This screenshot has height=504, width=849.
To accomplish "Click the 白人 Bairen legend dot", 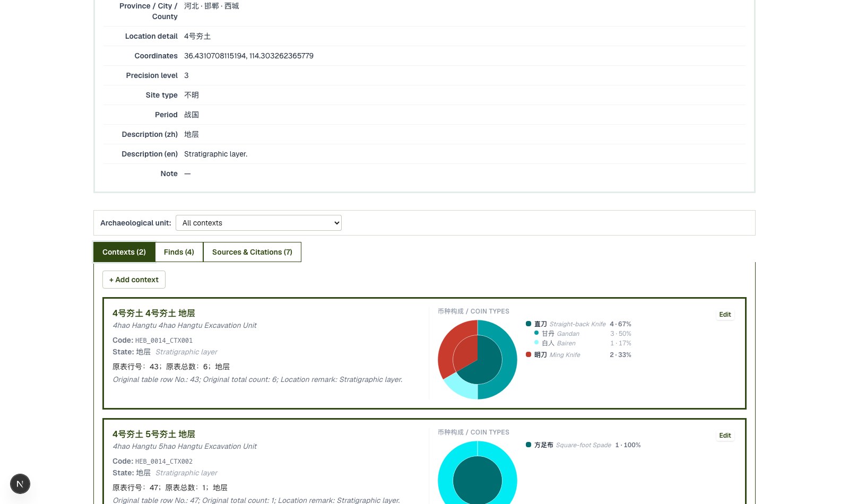I will [x=536, y=343].
